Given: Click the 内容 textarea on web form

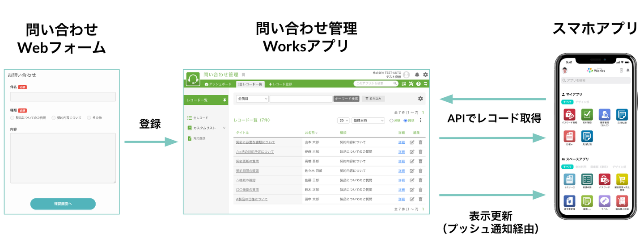Looking at the screenshot, I should (x=63, y=158).
